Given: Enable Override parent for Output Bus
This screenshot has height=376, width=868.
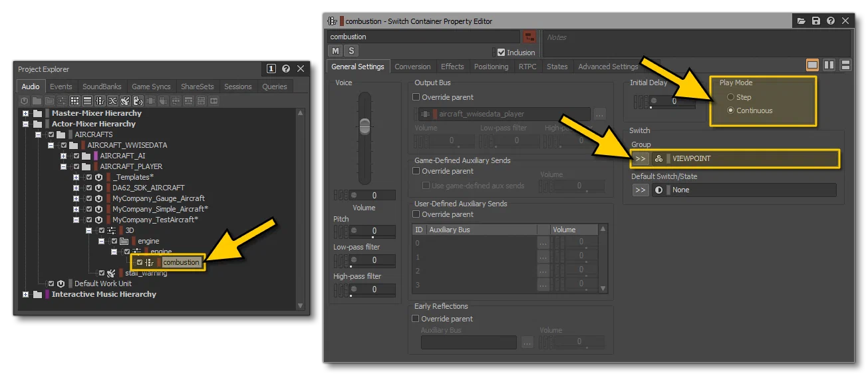Looking at the screenshot, I should [416, 97].
